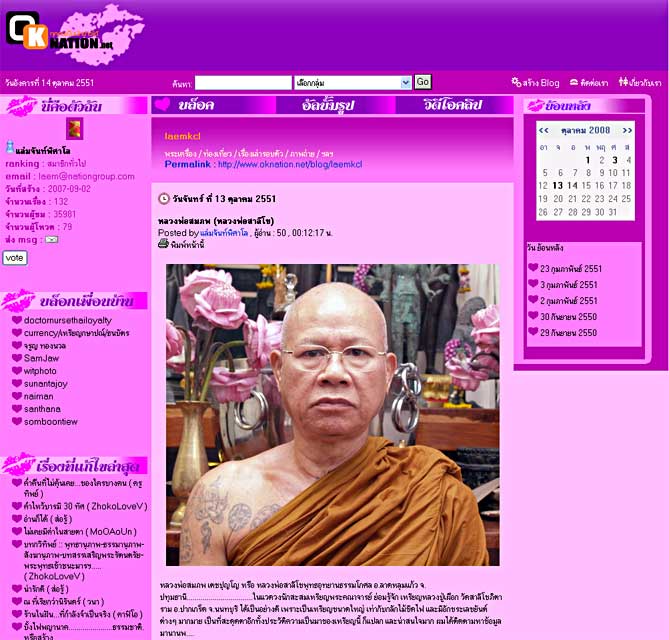Click the create Blog gear icon
This screenshot has width=669, height=640.
click(x=516, y=82)
